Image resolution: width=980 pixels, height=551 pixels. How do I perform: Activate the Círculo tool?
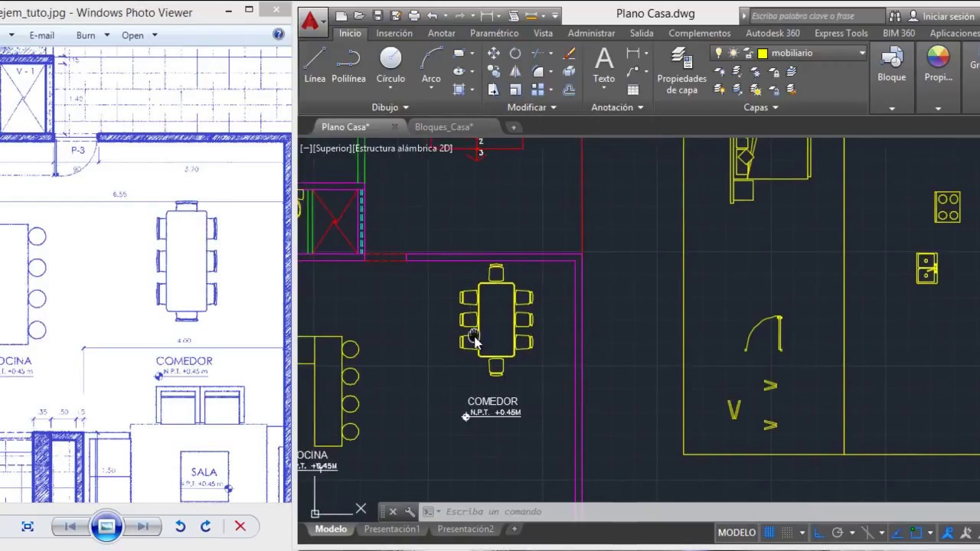[x=390, y=64]
